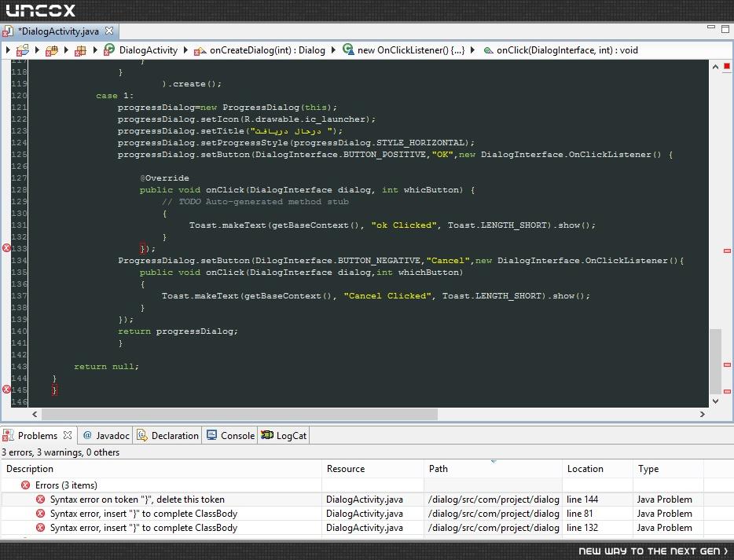The image size is (734, 560).
Task: Click the OnClickListener anonymous class icon
Action: click(348, 49)
